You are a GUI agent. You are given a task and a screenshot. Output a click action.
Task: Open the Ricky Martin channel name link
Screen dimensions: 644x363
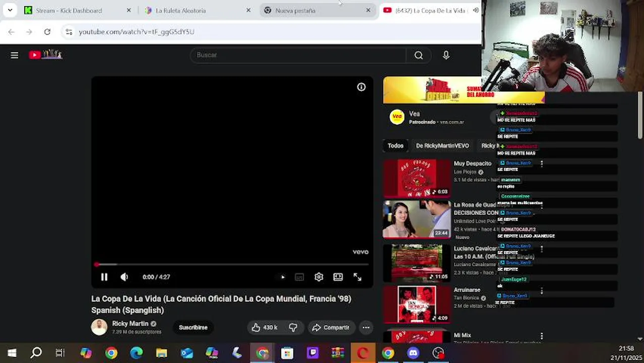point(130,324)
